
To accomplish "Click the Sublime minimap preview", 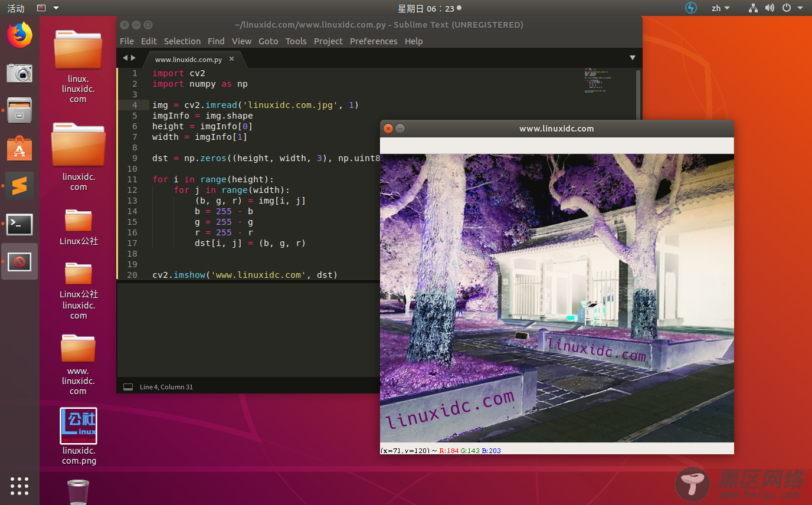I will [598, 80].
